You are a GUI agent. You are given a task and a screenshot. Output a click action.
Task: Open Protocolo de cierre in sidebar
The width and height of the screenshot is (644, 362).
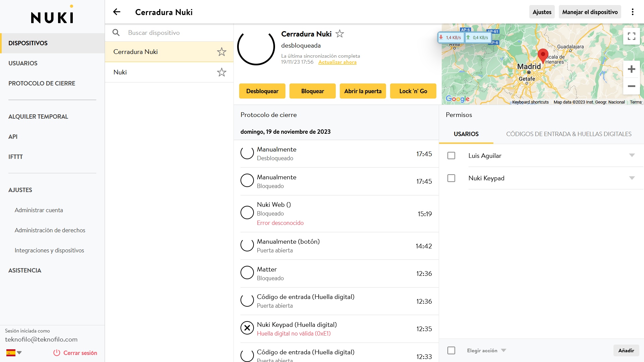point(52,83)
